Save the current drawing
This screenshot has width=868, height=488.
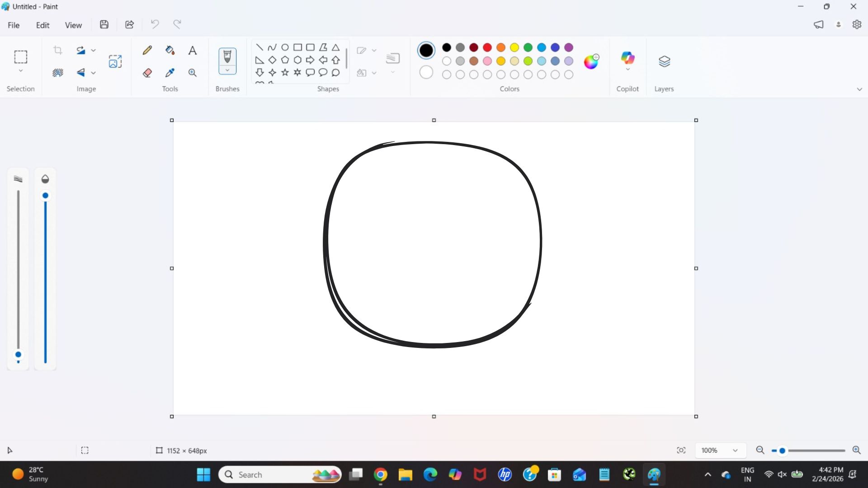click(x=104, y=24)
